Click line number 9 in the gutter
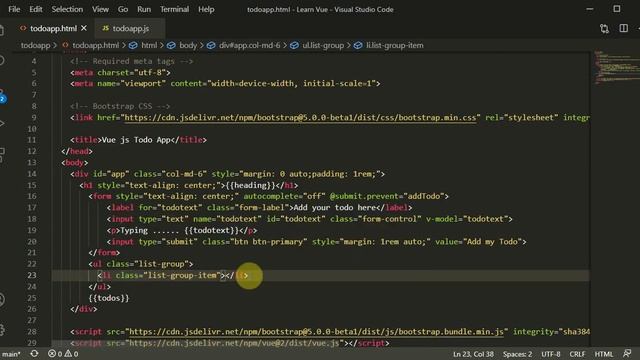 (x=34, y=118)
